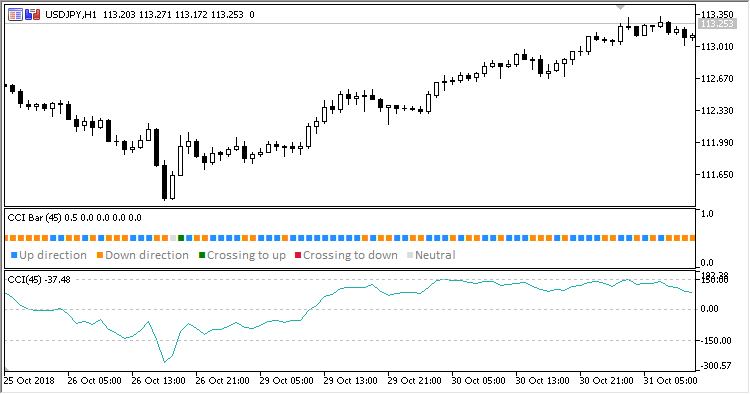The width and height of the screenshot is (750, 394).
Task: Click the 112.330 price axis label
Action: pyautogui.click(x=717, y=111)
